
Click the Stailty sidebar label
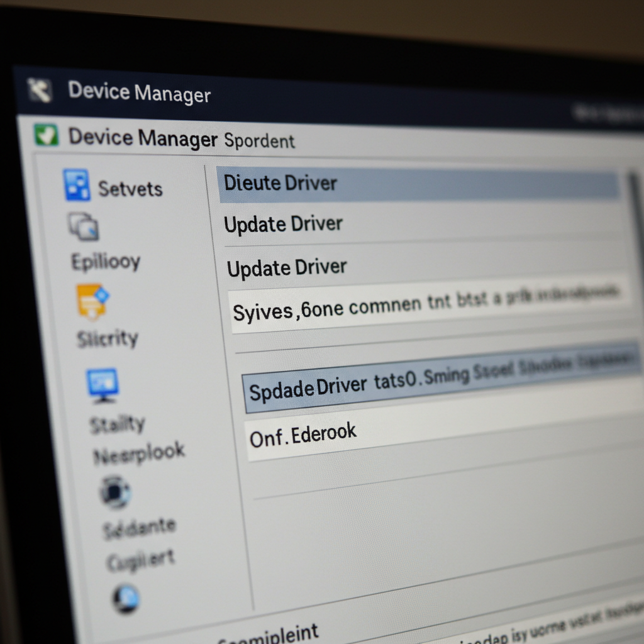pos(118,425)
